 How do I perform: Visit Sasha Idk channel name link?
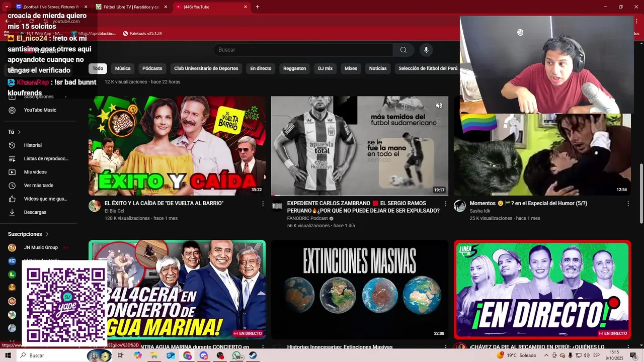(x=479, y=211)
